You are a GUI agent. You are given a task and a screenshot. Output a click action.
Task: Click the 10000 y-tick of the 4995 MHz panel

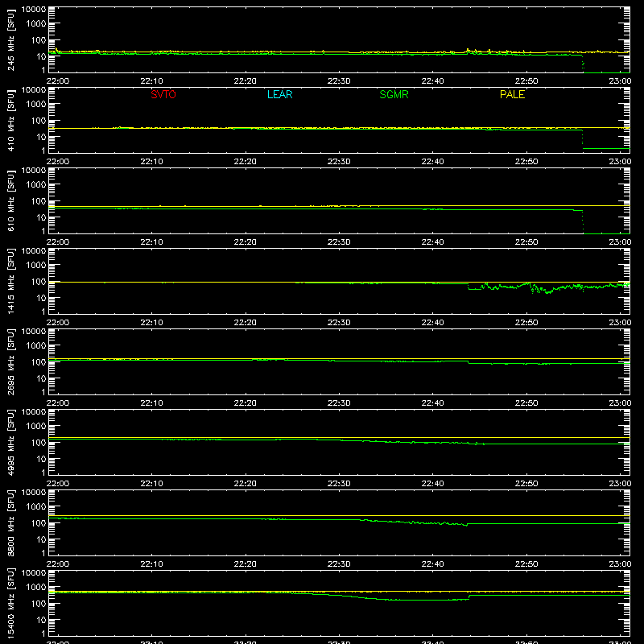(x=34, y=412)
